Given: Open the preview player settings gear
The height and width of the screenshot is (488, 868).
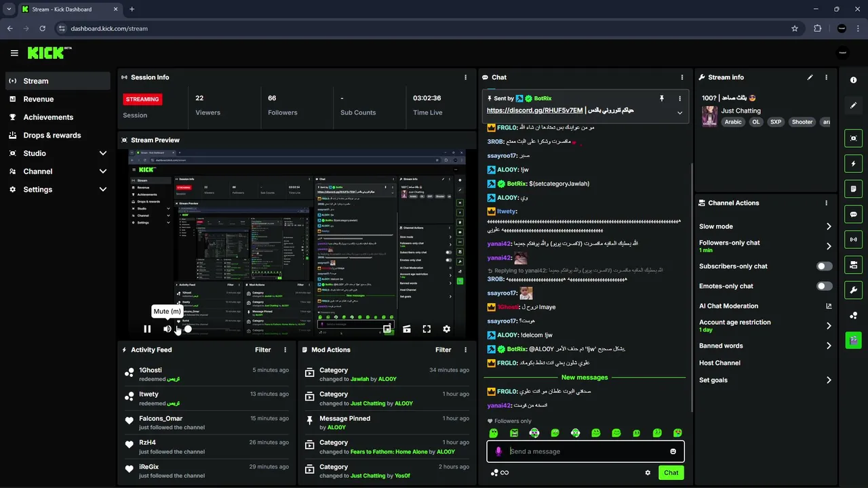Looking at the screenshot, I should [446, 329].
